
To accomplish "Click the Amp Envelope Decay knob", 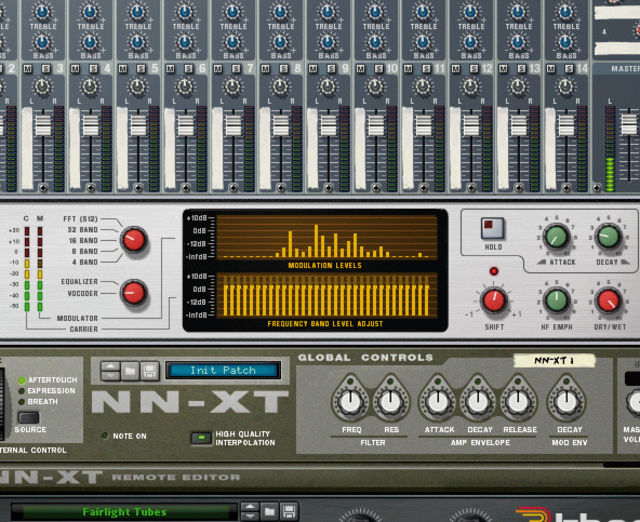I will coord(478,402).
